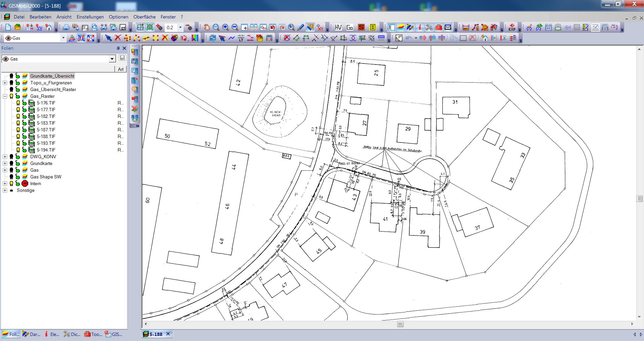644x341 pixels.
Task: Select the blue arrow pointer tool
Action: (x=108, y=38)
